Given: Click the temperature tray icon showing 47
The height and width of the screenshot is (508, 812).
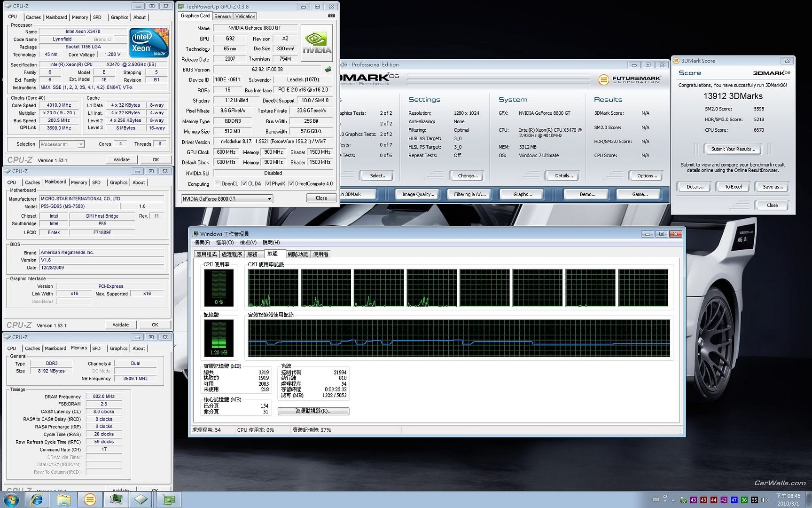Looking at the screenshot, I should tap(734, 500).
